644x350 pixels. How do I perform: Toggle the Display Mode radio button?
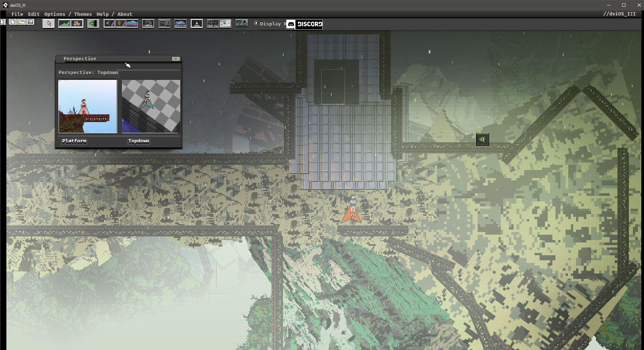click(256, 23)
